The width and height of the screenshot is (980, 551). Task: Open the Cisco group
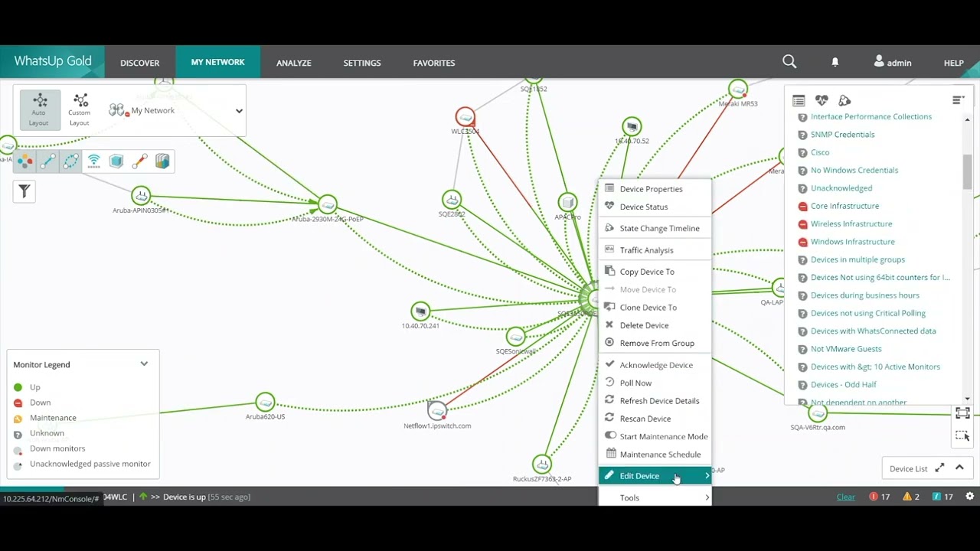pyautogui.click(x=820, y=152)
